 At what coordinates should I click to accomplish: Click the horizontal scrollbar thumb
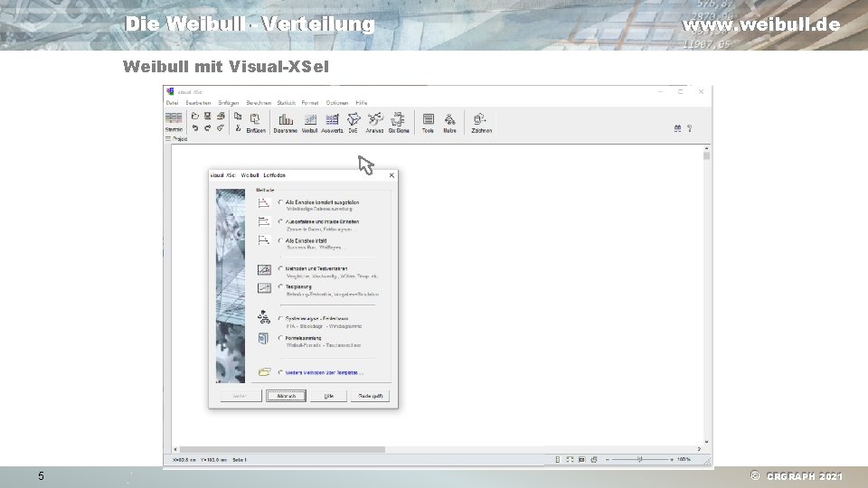pos(282,449)
